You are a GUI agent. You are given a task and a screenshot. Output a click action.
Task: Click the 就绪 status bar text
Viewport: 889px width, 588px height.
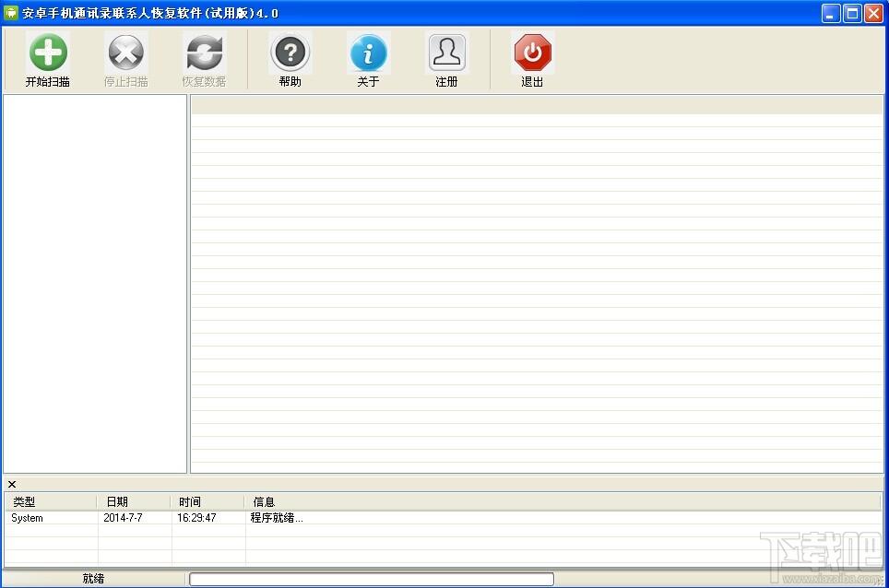93,579
